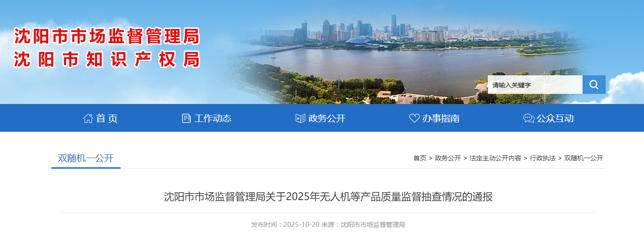The width and height of the screenshot is (644, 238).
Task: Click the chat bubble icon beside 公众互动
Action: tap(529, 118)
